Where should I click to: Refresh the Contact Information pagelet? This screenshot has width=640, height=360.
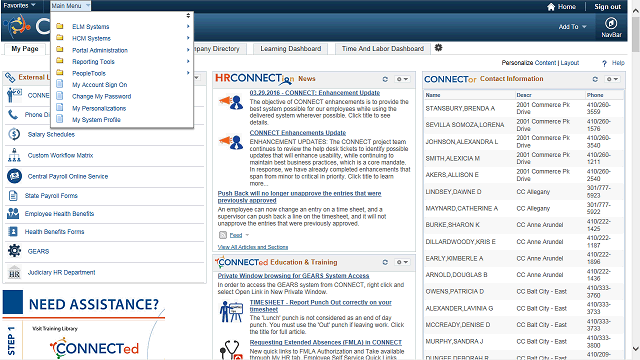click(595, 79)
